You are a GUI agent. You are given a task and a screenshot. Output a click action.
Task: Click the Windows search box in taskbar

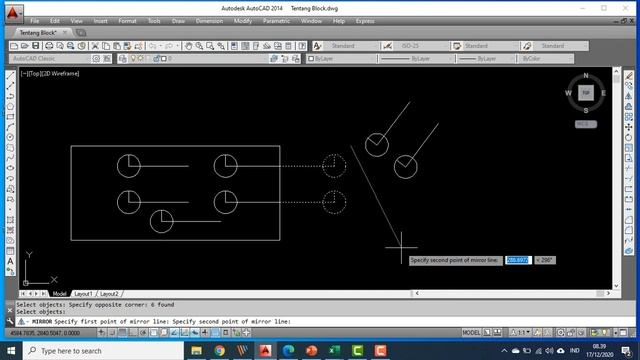point(103,351)
